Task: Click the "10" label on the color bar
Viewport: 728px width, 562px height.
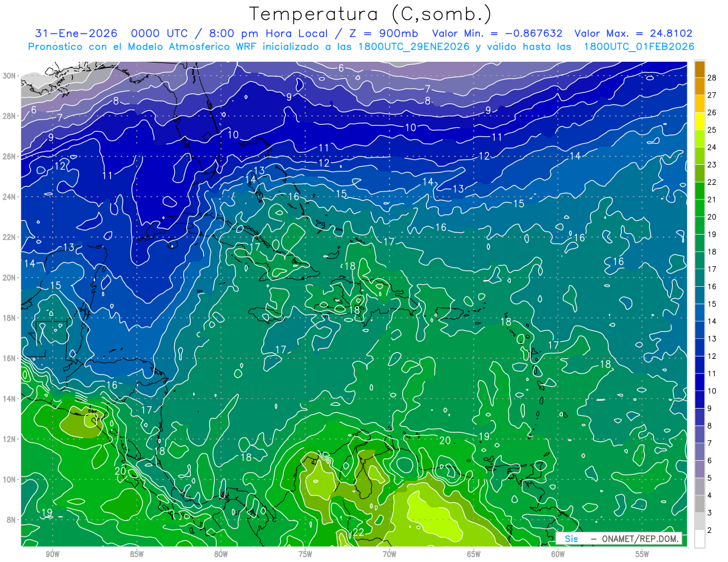Action: point(712,391)
